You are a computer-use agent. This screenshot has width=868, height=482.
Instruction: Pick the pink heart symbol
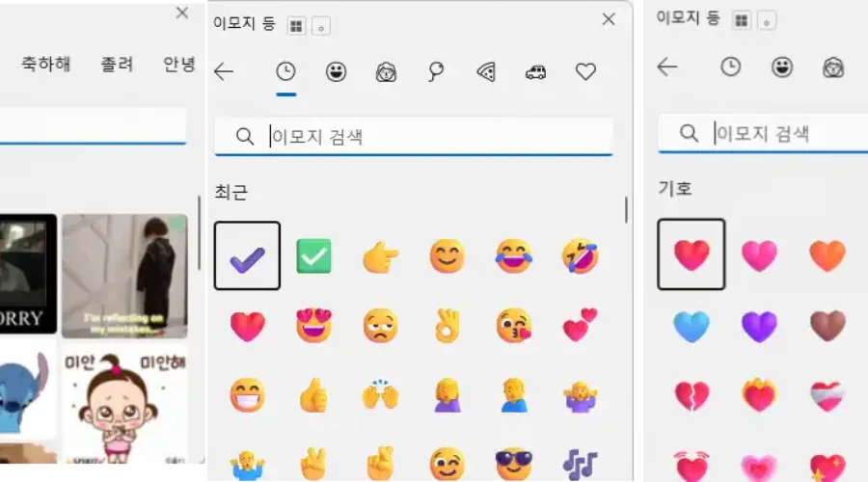760,255
